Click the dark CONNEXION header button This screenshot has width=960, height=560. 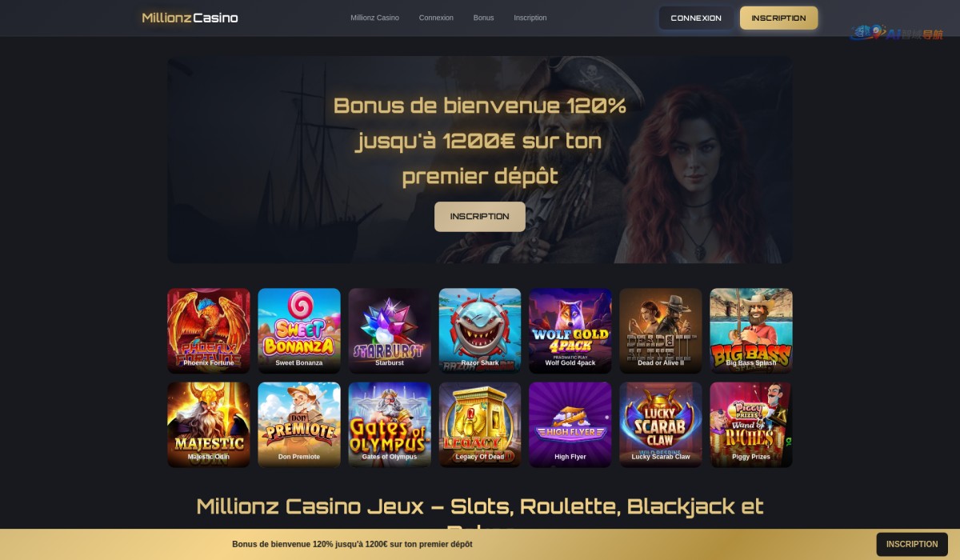pos(696,18)
